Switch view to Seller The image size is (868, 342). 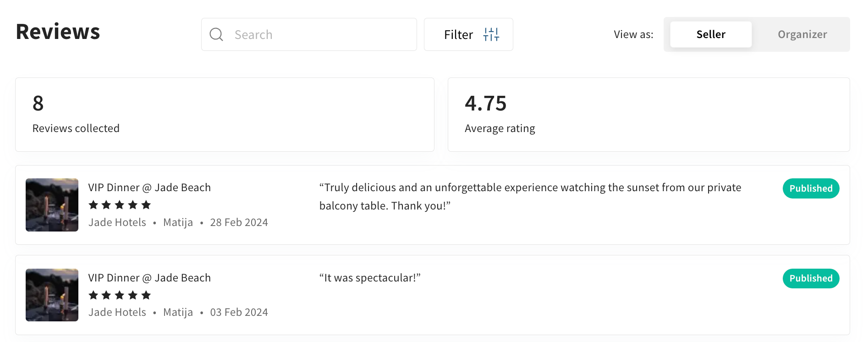710,34
